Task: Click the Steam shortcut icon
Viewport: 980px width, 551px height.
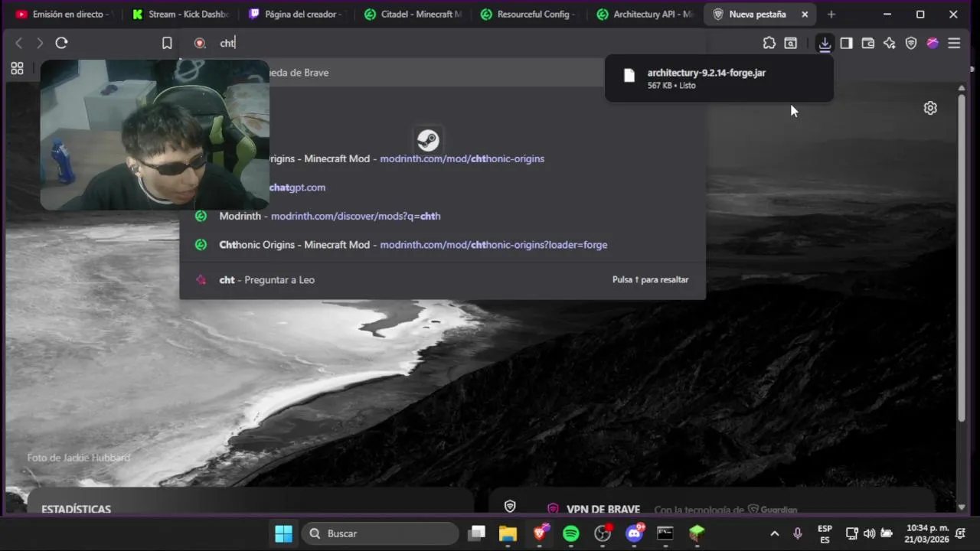Action: (x=428, y=140)
